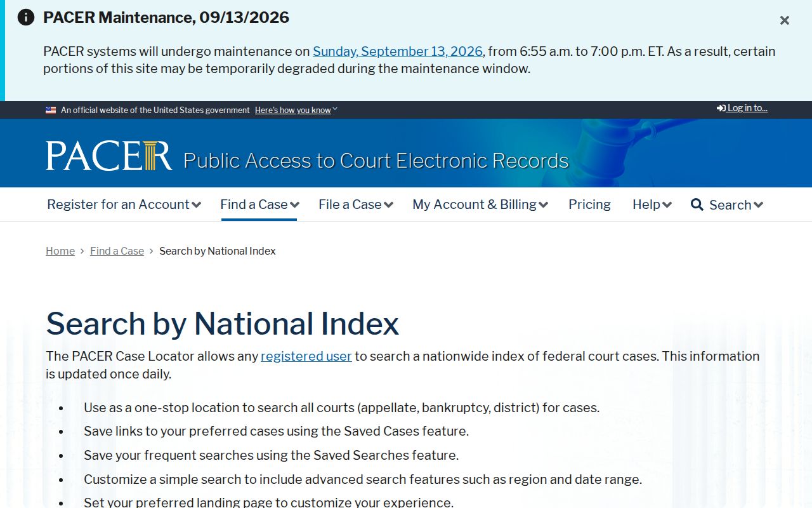Click the "Customize a simple search" bullet

pos(363,479)
